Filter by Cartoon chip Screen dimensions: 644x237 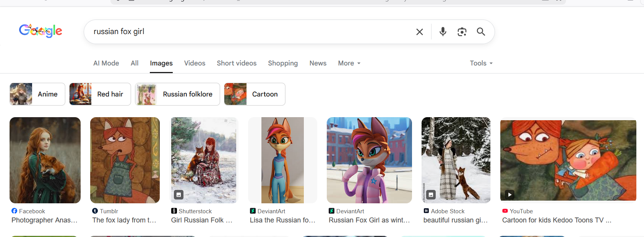point(255,94)
